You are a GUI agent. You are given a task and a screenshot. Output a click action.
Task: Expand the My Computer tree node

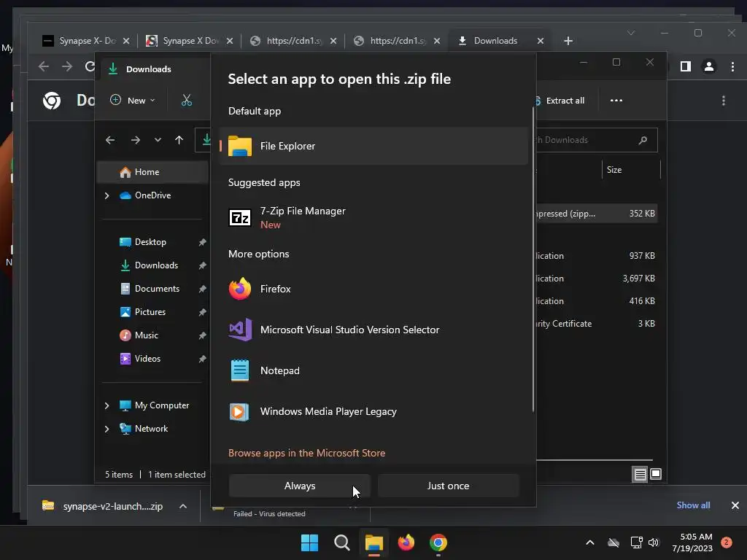pos(107,405)
